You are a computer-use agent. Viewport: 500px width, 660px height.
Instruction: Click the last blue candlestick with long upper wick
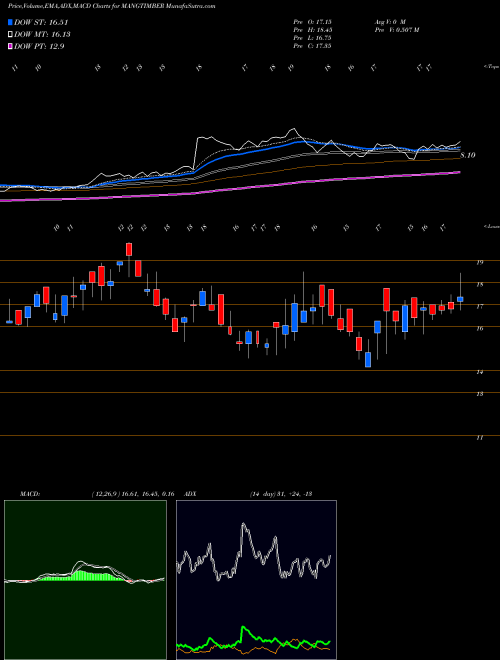[460, 298]
